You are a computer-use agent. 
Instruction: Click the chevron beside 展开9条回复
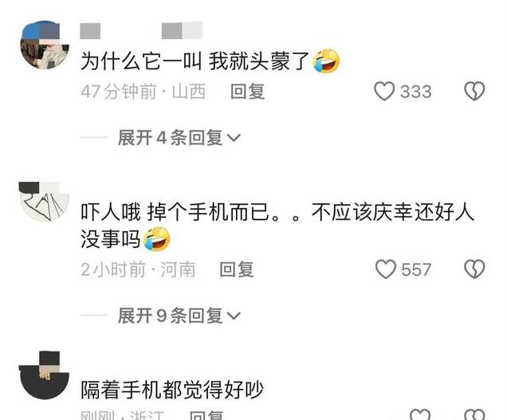(234, 316)
